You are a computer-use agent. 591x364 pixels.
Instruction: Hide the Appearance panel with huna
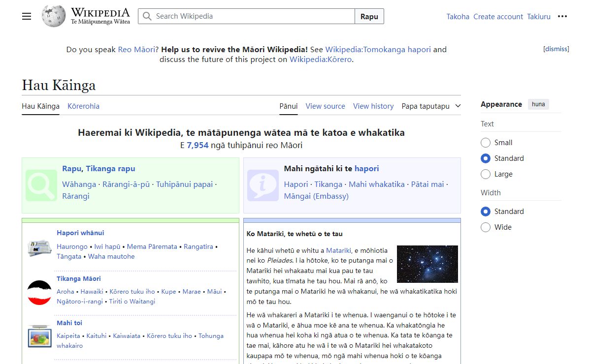538,104
